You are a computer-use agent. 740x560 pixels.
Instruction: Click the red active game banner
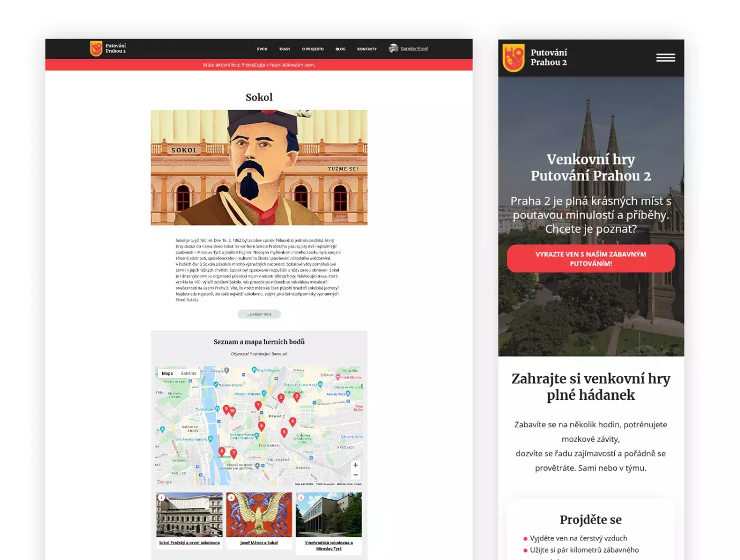259,65
